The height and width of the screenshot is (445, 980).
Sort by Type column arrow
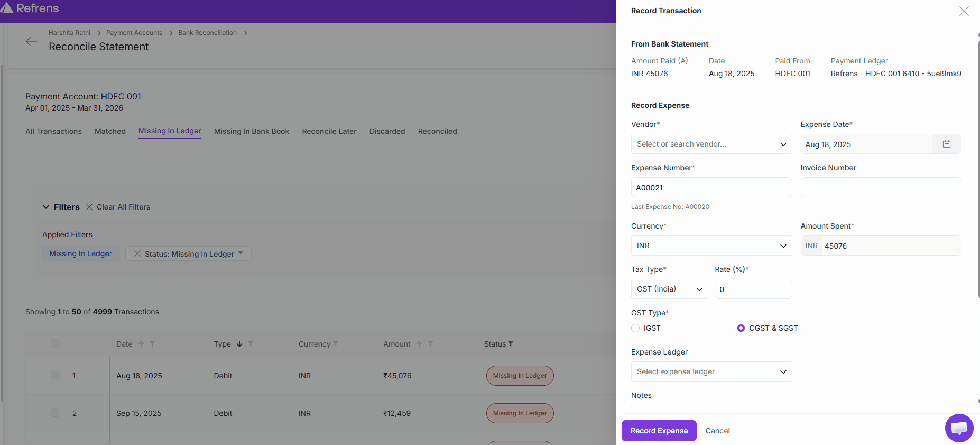[x=239, y=344]
